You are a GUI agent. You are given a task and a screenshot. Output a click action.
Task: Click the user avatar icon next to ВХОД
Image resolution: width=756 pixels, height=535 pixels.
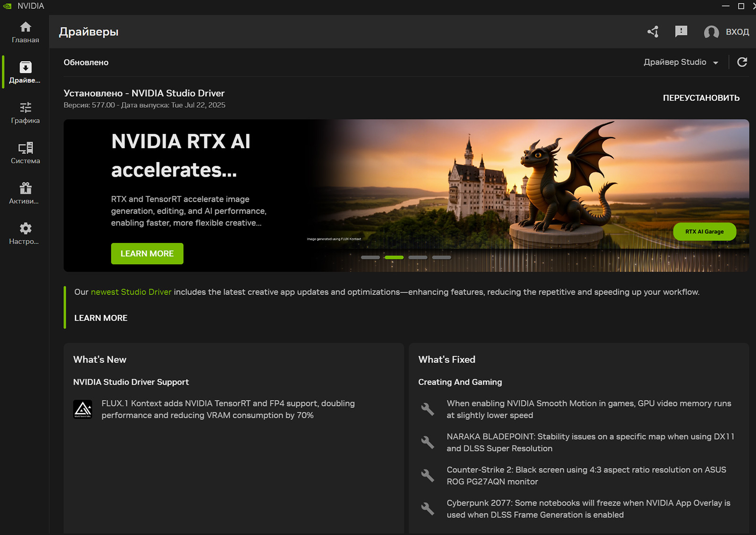[711, 32]
